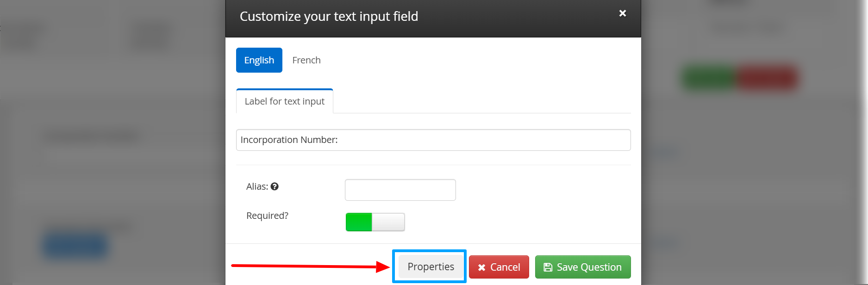The image size is (868, 285).
Task: Click the Incorporation Number text field
Action: point(433,140)
